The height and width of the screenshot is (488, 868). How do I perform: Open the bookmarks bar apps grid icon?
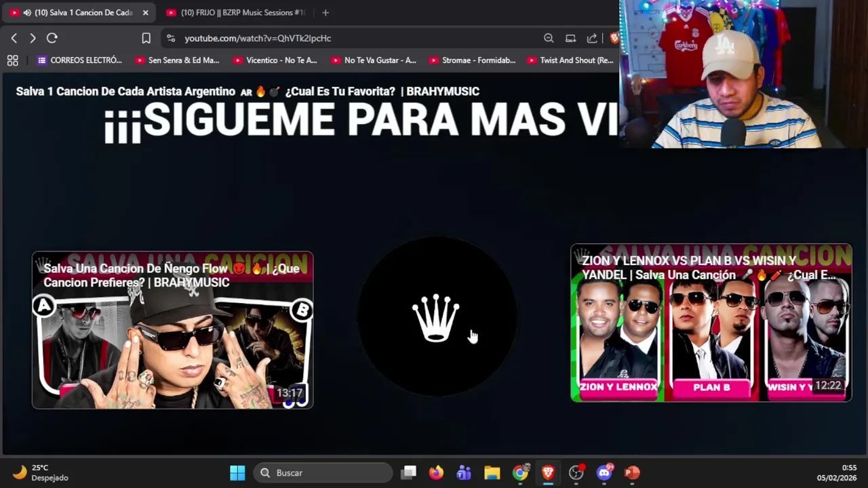(x=12, y=60)
